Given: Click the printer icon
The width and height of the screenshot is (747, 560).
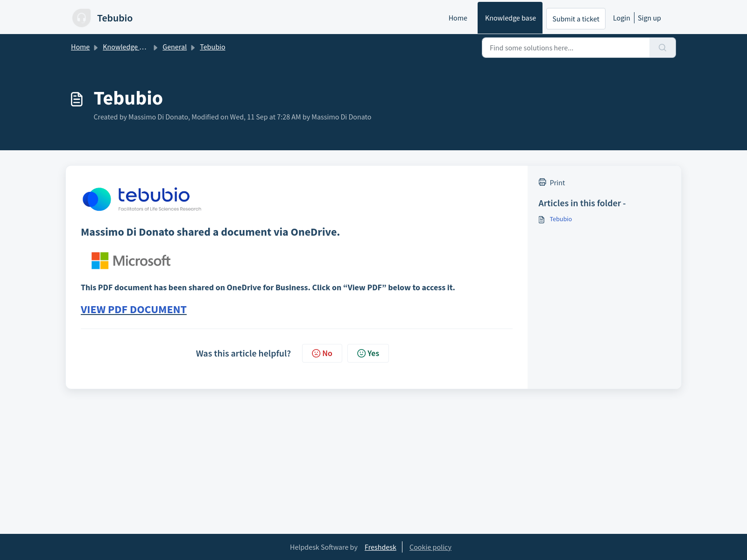Looking at the screenshot, I should (x=542, y=182).
